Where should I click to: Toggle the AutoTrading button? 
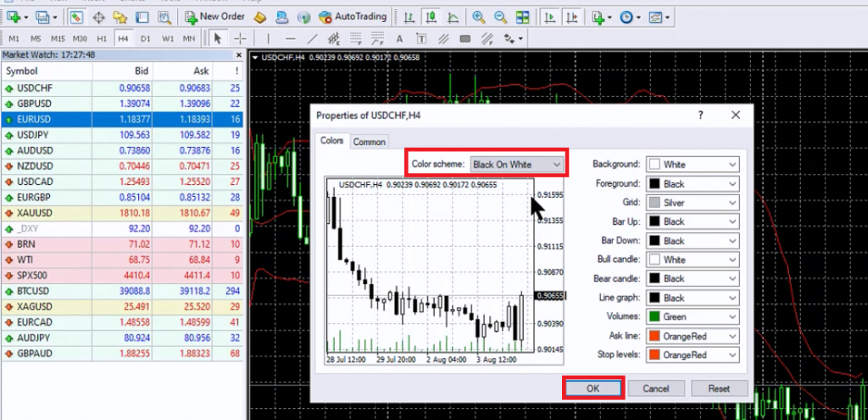353,17
